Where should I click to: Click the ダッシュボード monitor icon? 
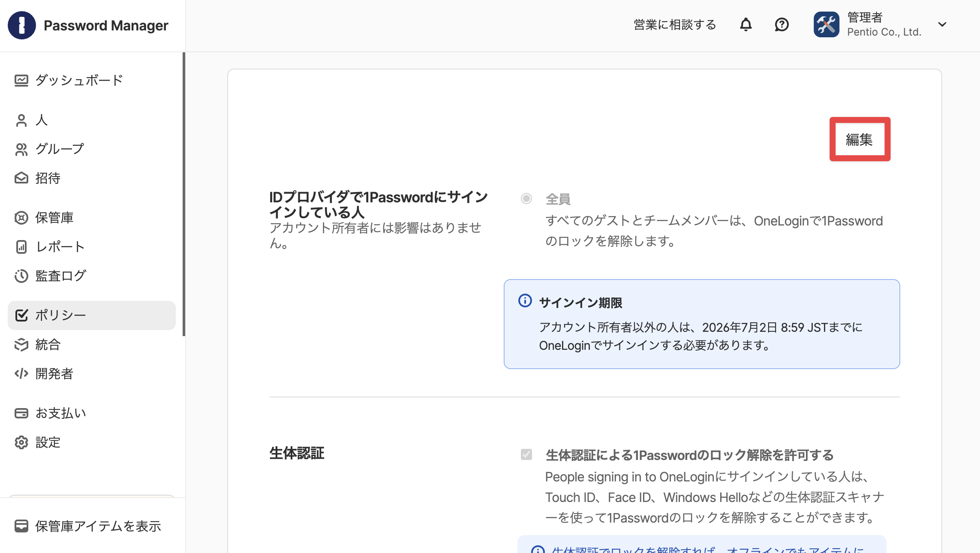(21, 80)
